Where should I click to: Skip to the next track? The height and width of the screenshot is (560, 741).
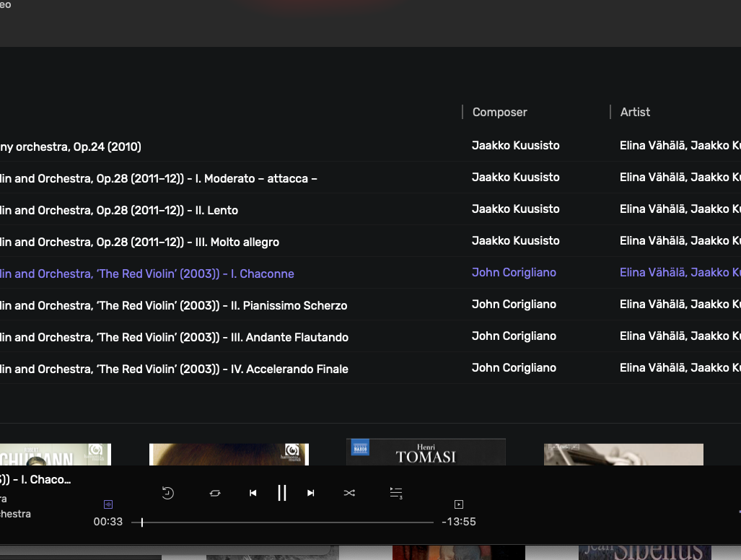311,493
